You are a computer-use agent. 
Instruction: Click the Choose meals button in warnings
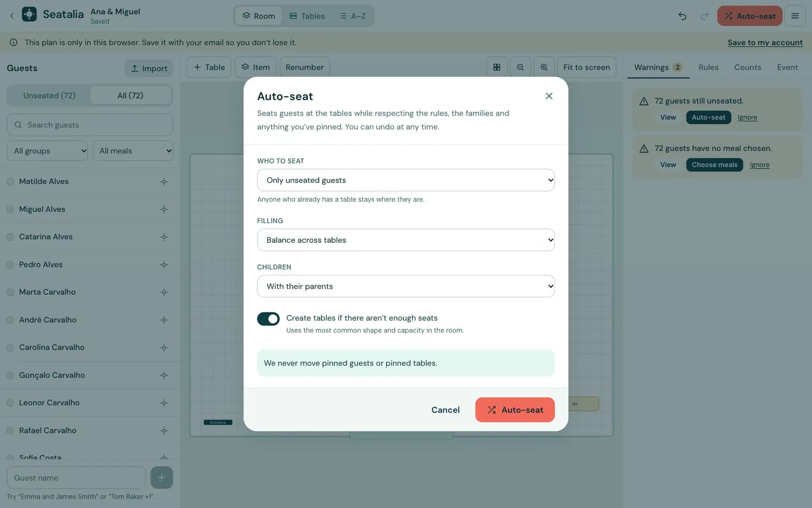coord(714,165)
